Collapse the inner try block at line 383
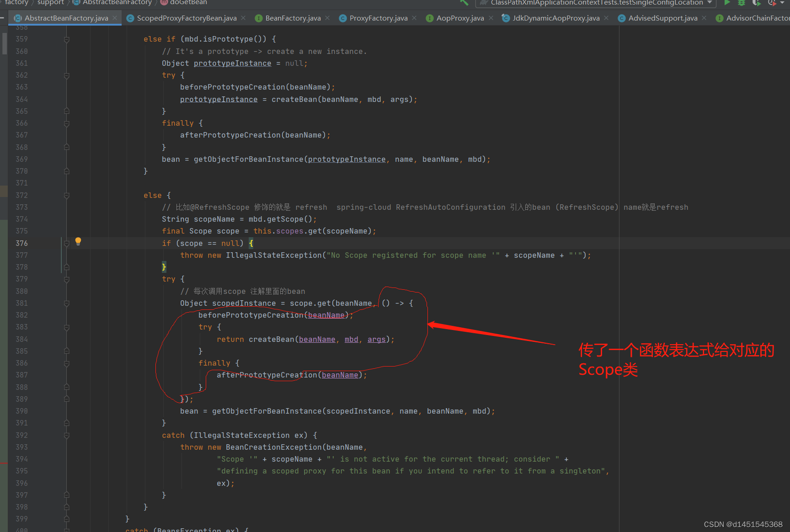This screenshot has width=790, height=532. [67, 327]
